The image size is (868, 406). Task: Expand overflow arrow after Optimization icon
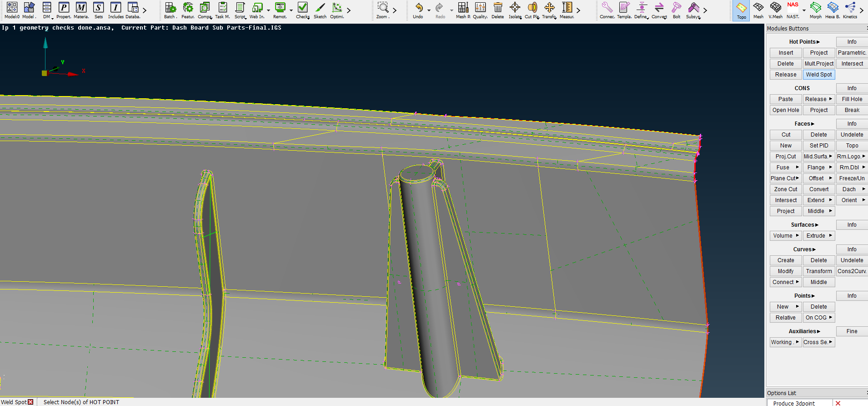[349, 10]
